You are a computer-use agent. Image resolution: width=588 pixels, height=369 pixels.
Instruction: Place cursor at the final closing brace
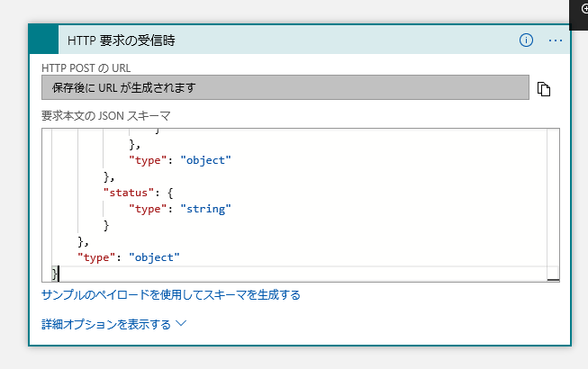55,274
